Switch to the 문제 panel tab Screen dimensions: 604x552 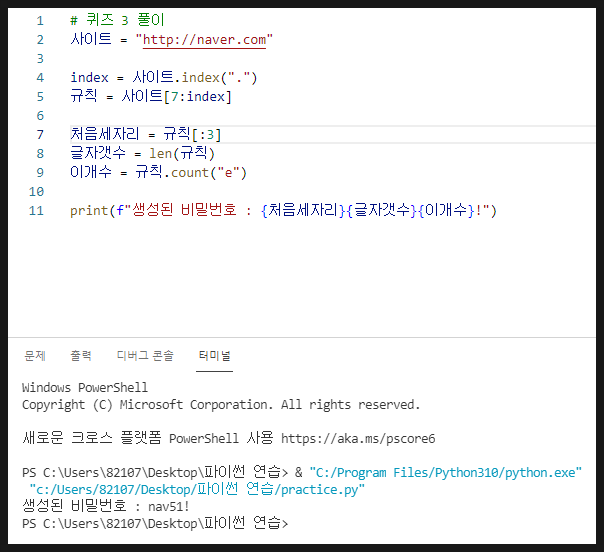pos(35,355)
